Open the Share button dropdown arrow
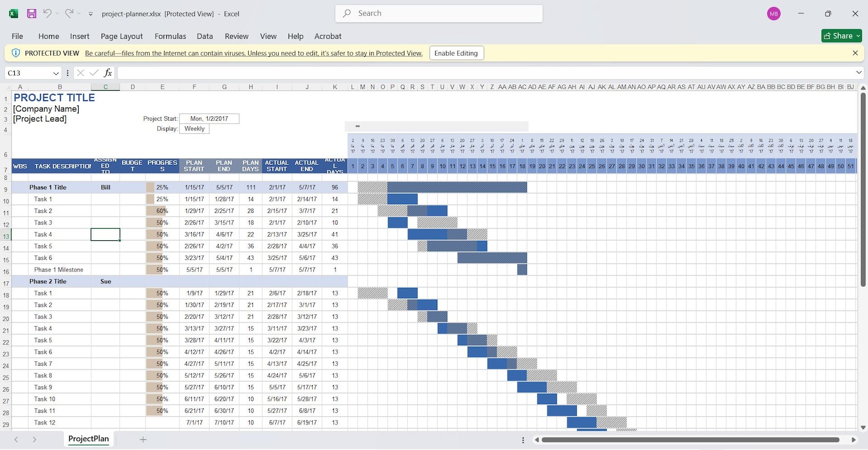 (858, 36)
